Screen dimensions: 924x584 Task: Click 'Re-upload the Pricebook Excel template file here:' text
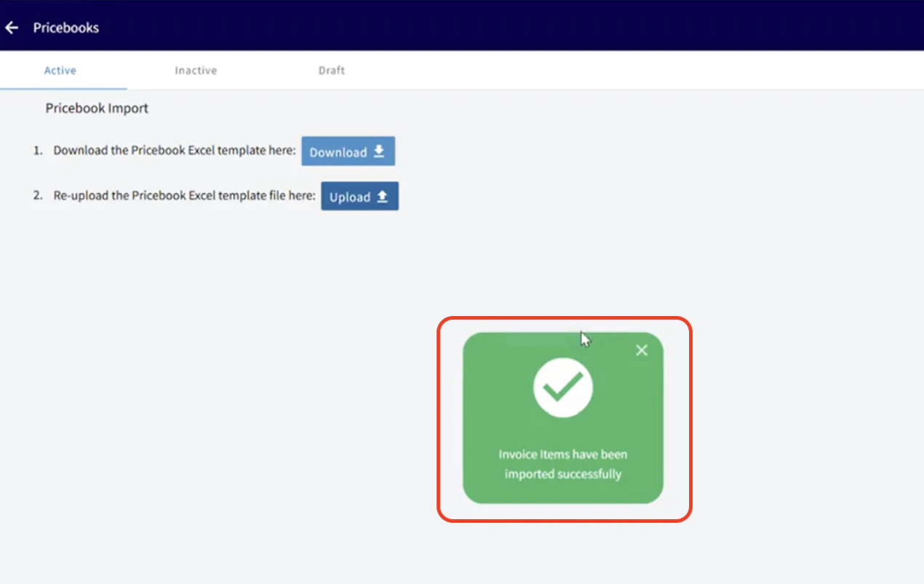coord(185,196)
